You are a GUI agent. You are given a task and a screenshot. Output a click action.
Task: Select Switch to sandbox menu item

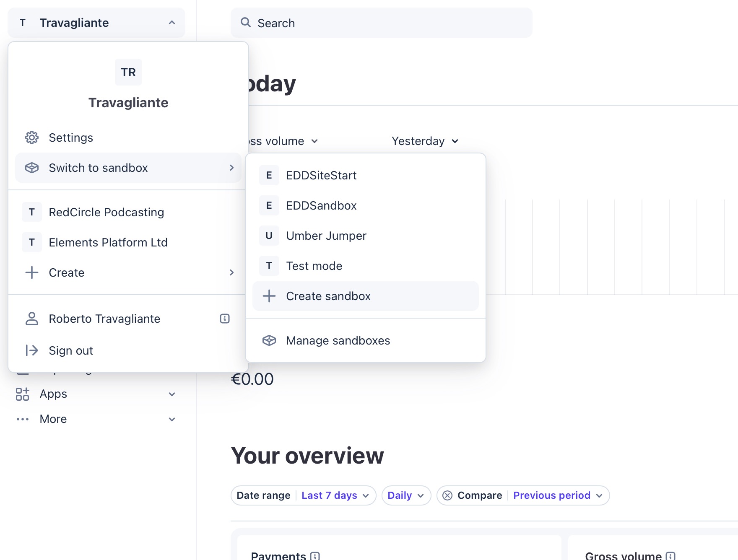point(128,168)
